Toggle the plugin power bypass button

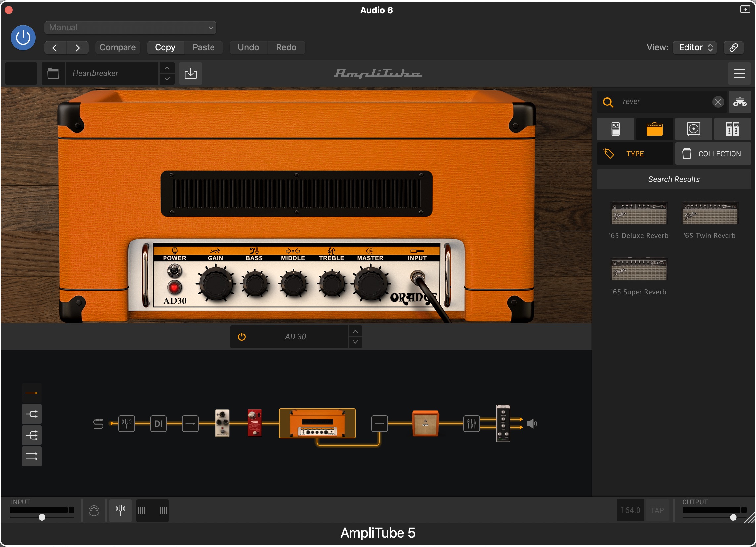(23, 38)
